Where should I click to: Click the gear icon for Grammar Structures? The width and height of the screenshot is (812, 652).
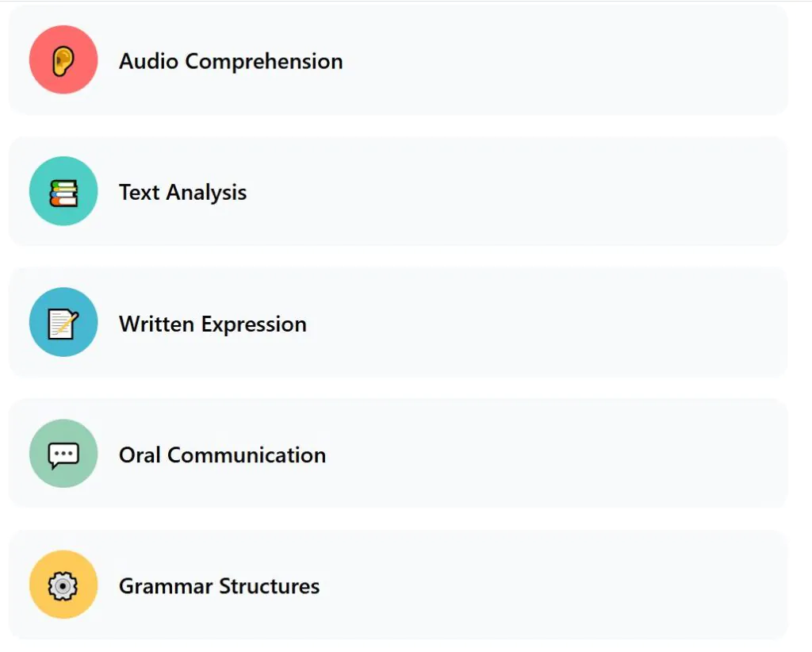(63, 586)
